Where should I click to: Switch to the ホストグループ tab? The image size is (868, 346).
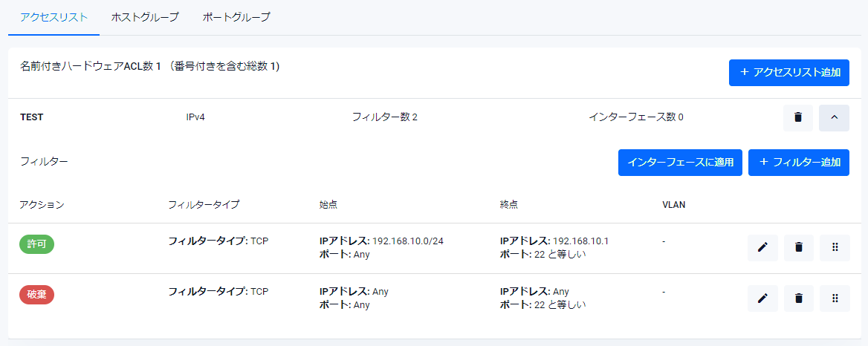coord(145,17)
